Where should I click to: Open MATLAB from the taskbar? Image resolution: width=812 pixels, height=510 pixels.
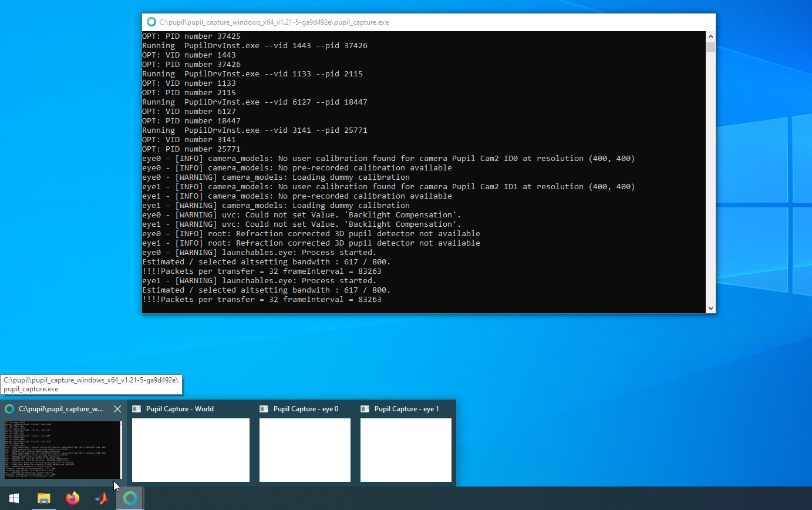click(102, 498)
